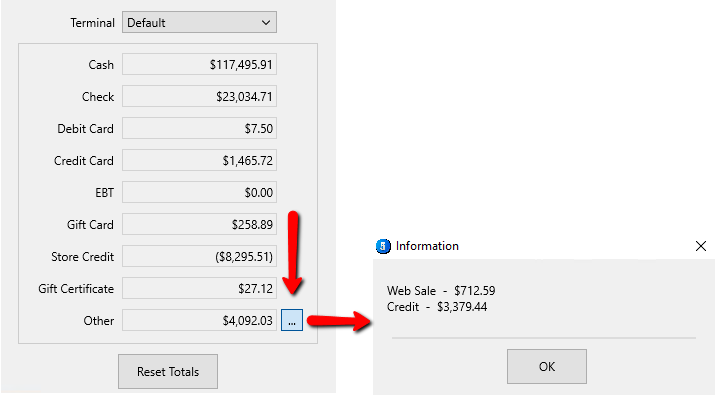Confirm the Information dialog with OK
The width and height of the screenshot is (727, 399).
(x=547, y=367)
